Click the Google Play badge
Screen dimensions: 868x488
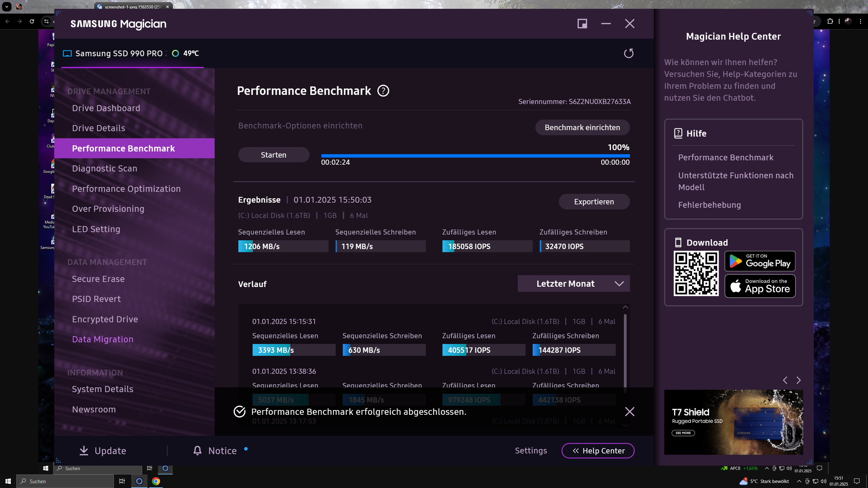click(760, 261)
